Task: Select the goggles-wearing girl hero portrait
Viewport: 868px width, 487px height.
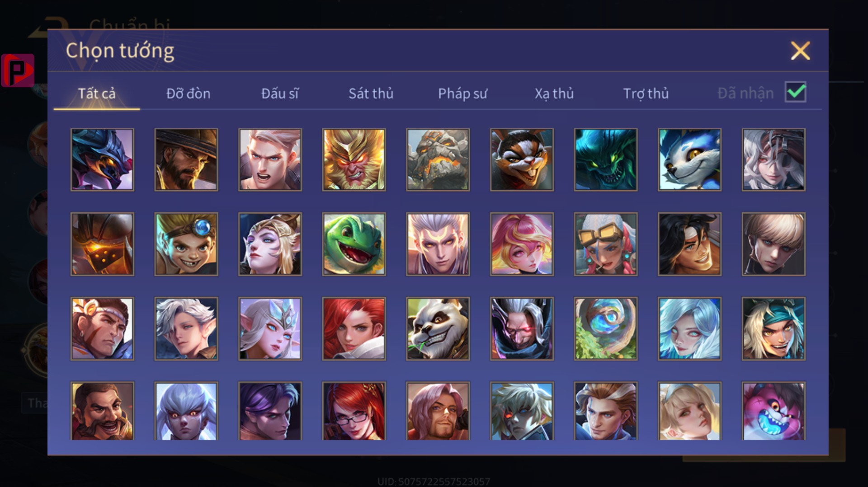Action: pyautogui.click(x=606, y=244)
